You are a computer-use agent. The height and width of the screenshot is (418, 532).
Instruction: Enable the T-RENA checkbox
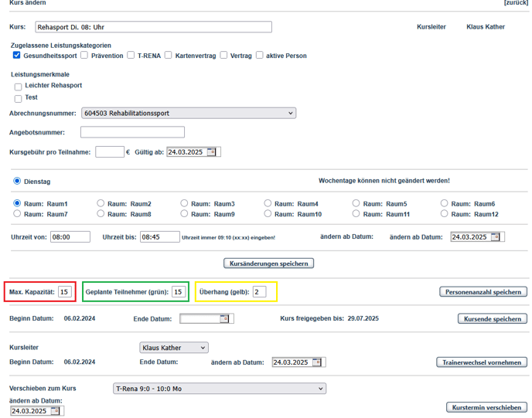click(131, 56)
